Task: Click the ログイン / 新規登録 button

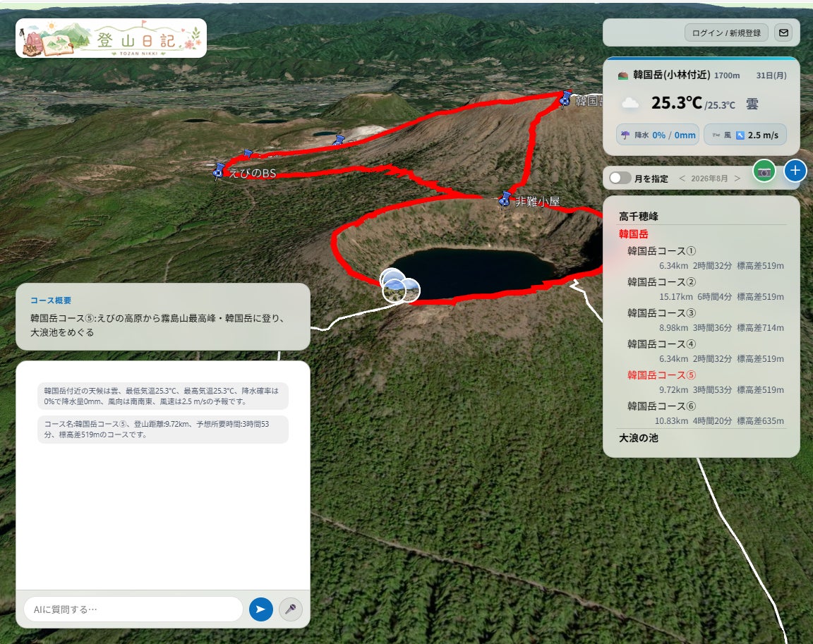Action: (x=726, y=32)
